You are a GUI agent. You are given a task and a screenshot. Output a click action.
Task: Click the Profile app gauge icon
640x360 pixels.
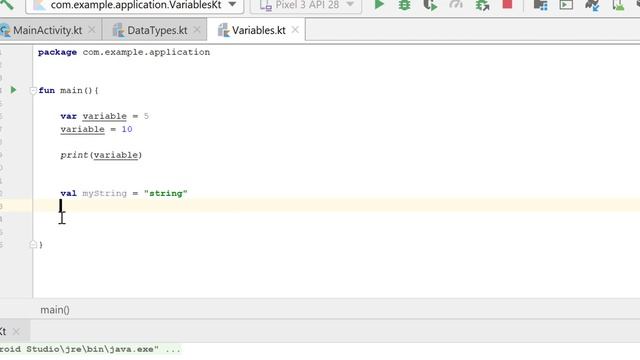[456, 4]
